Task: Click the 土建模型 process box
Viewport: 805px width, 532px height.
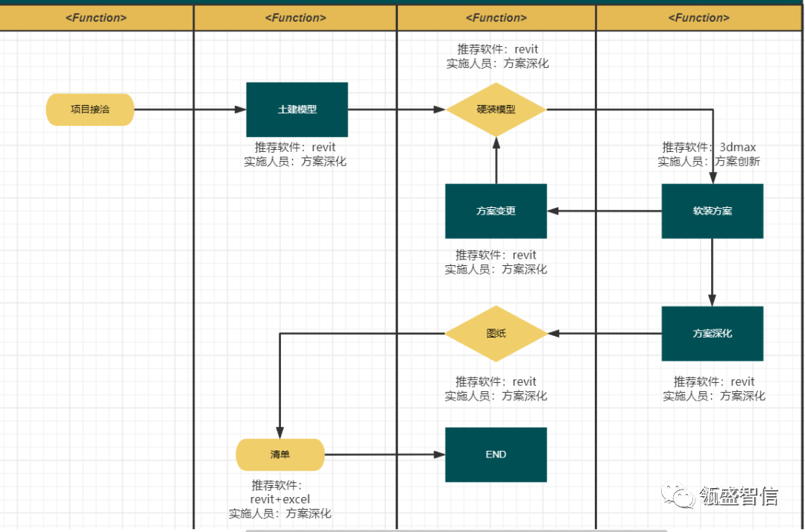Action: click(297, 110)
